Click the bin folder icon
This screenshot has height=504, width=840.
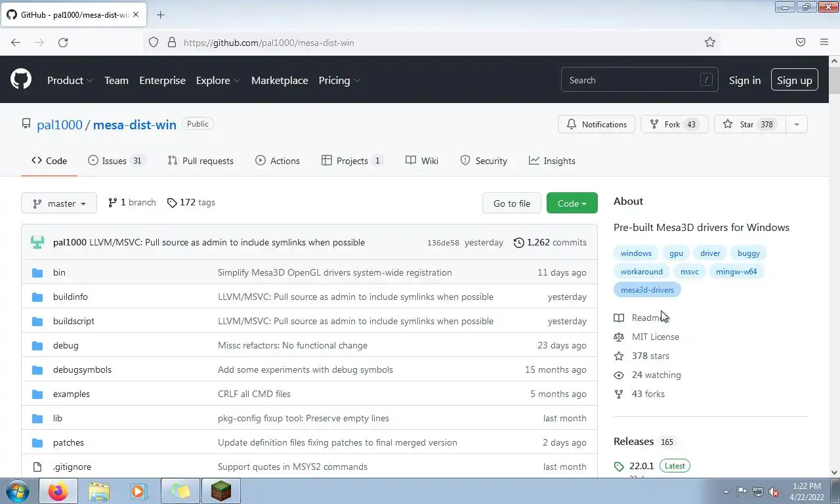coord(37,272)
